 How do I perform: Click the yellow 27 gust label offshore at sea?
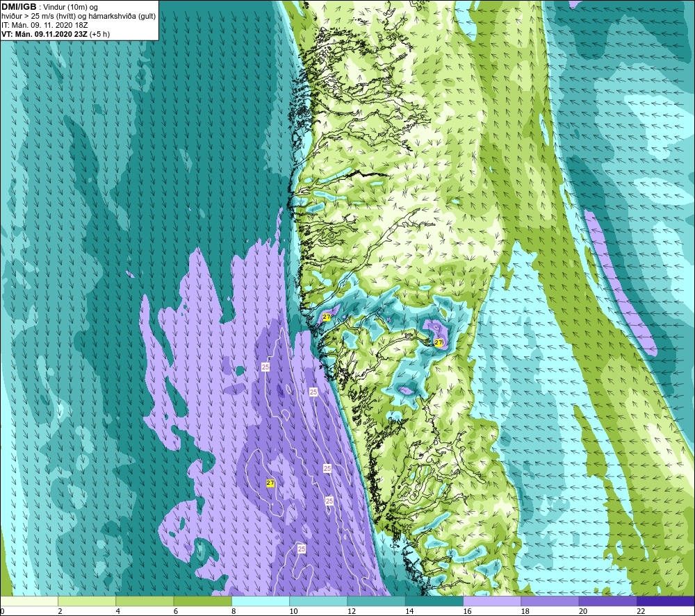[x=270, y=483]
